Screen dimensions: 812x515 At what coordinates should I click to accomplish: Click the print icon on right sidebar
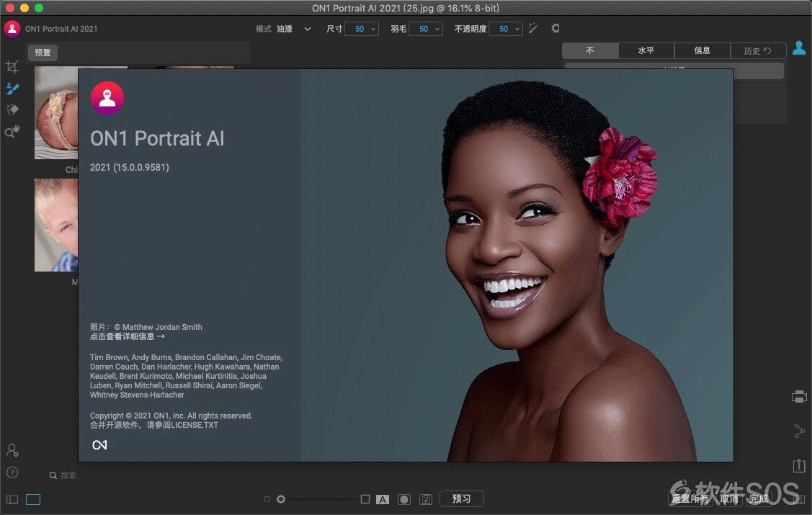pos(799,397)
